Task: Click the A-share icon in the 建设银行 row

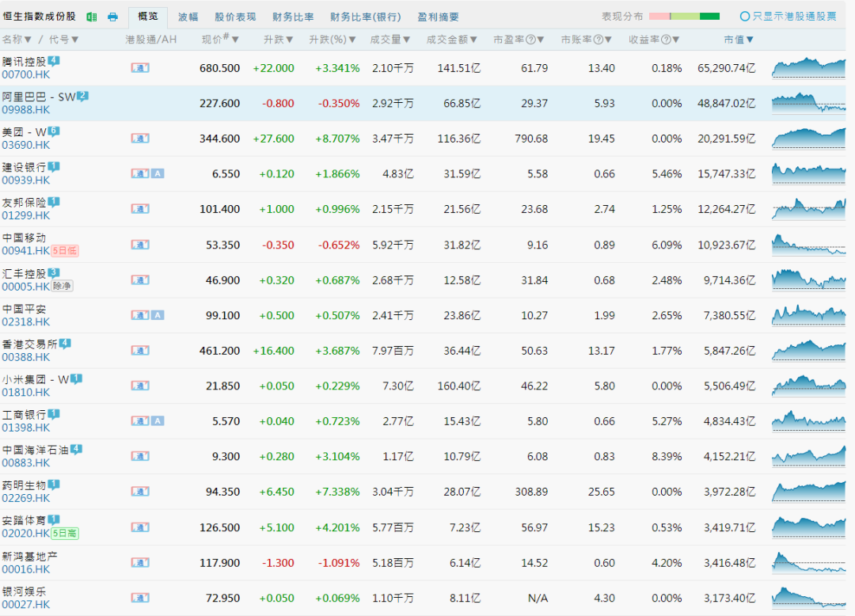Action: pos(158,174)
